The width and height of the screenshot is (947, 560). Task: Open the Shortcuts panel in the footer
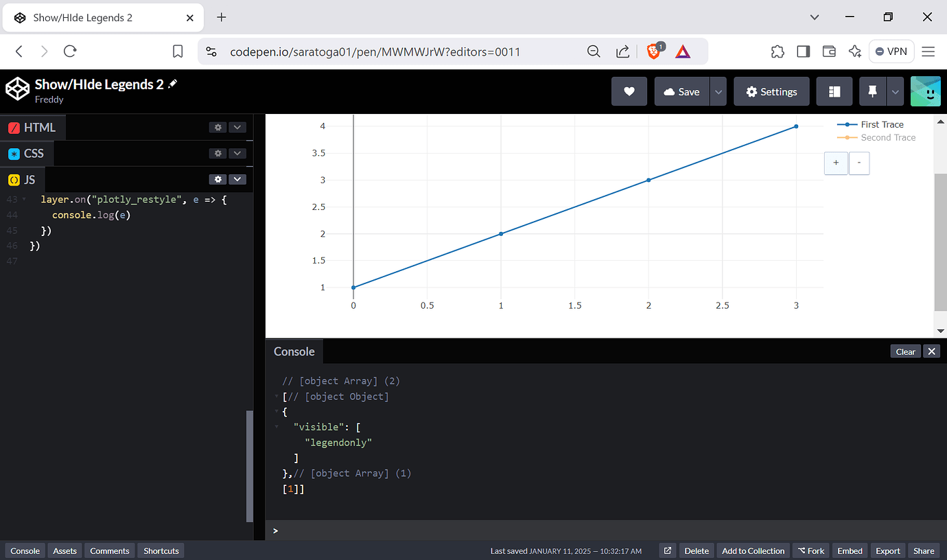(x=161, y=550)
